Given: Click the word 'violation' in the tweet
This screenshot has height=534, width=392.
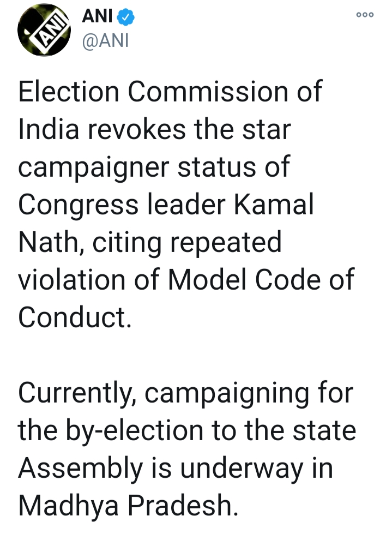Looking at the screenshot, I should point(72,279).
